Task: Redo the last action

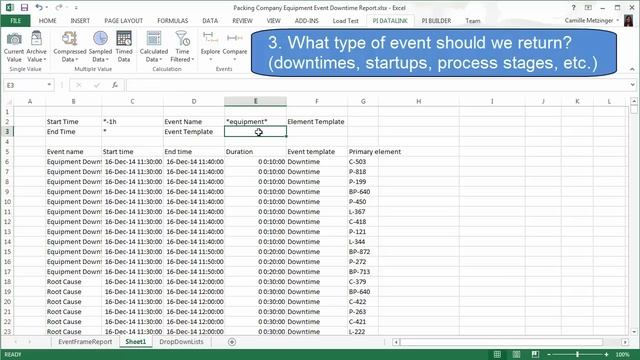Action: click(58, 7)
